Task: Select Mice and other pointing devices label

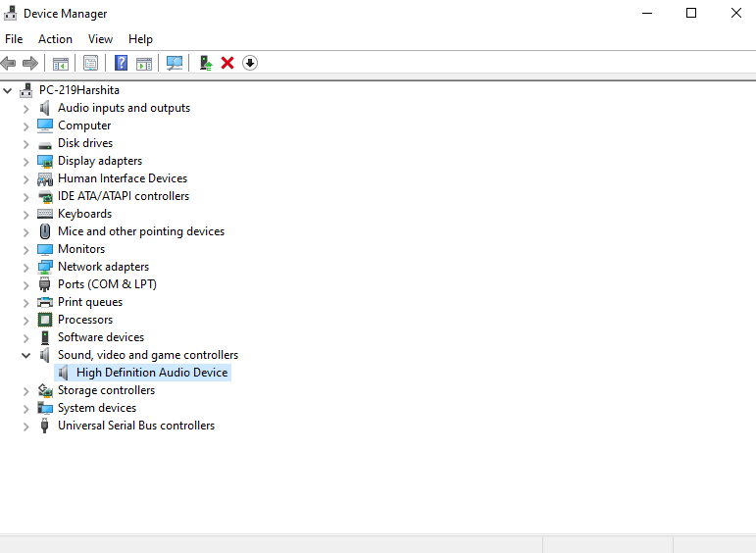Action: (x=141, y=232)
